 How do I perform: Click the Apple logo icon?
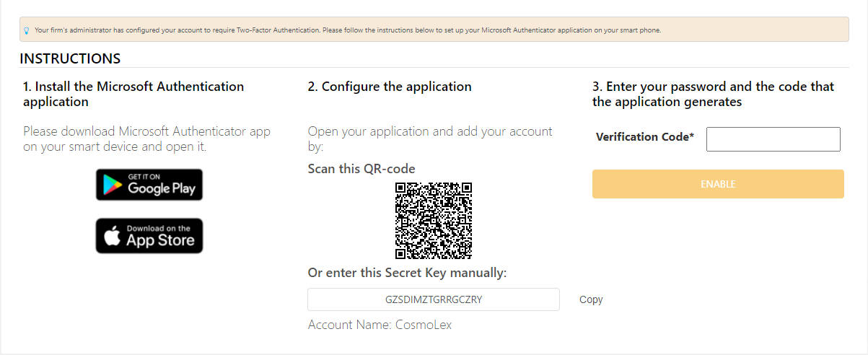tap(112, 237)
